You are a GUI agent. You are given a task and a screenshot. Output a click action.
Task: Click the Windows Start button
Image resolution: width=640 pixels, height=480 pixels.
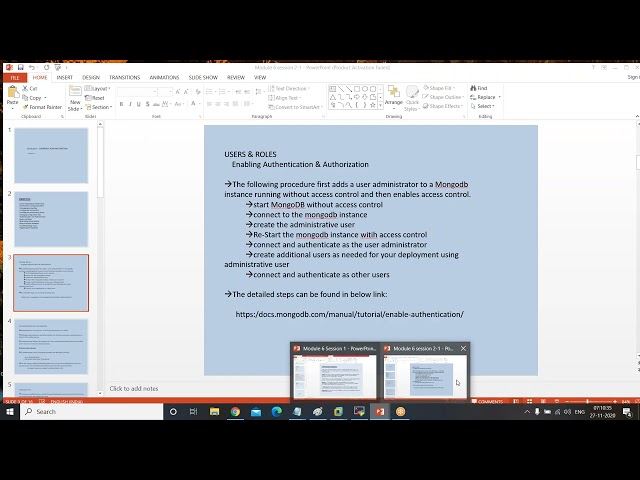click(10, 411)
